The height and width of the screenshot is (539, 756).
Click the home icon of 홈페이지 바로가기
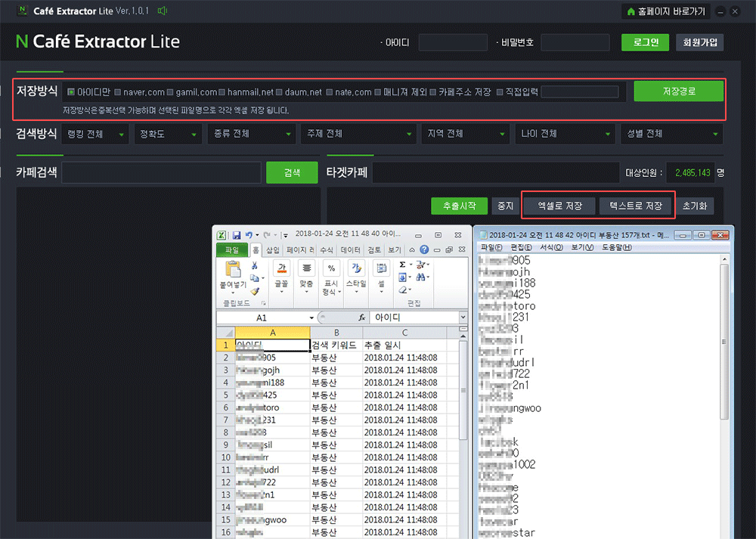631,11
